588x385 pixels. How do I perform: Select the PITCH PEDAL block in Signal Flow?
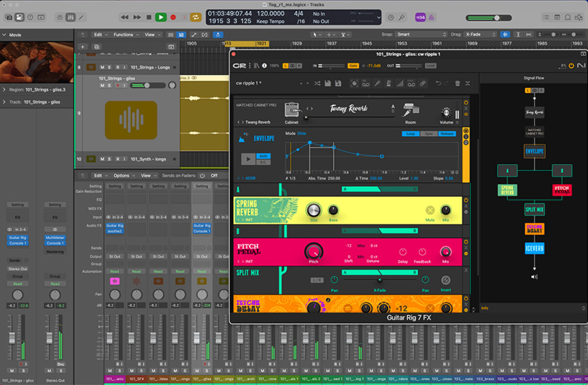[562, 190]
